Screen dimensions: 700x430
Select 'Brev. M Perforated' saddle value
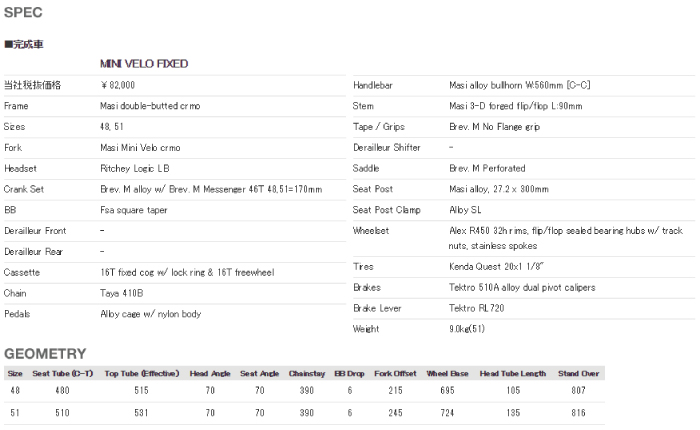488,168
